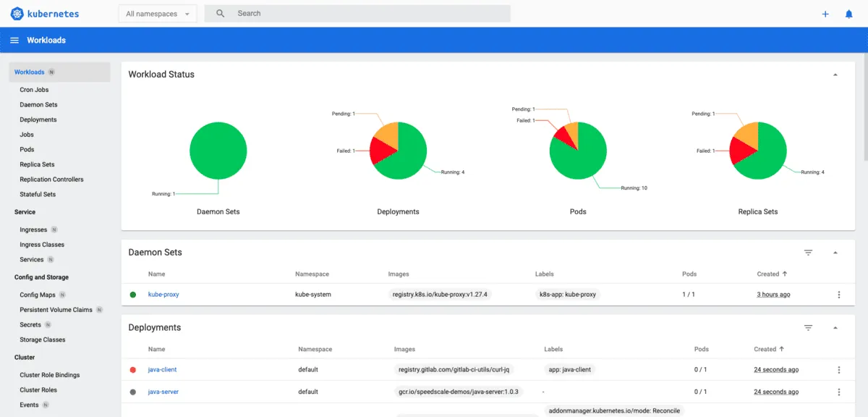Create a new resource using the plus icon
This screenshot has height=417, width=868.
[825, 13]
